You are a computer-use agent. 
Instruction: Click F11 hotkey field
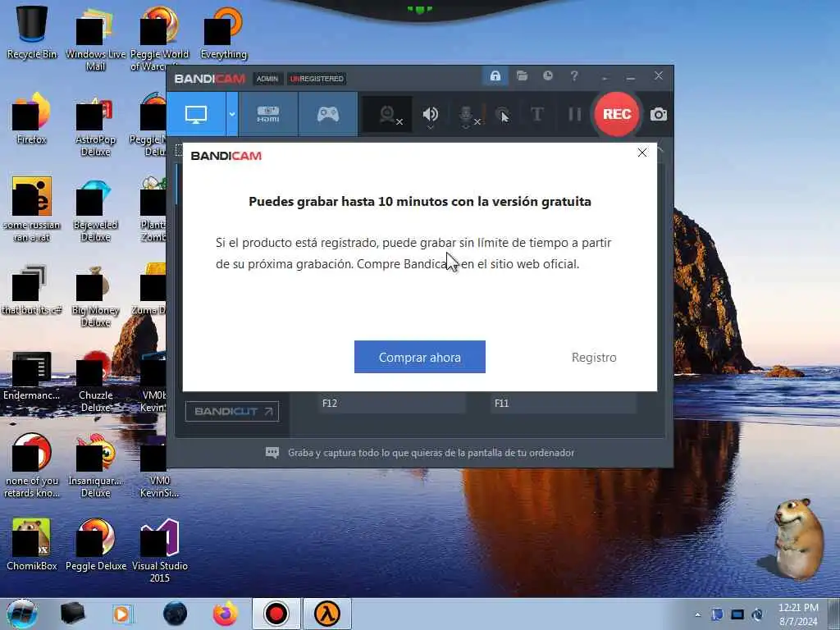click(x=564, y=403)
